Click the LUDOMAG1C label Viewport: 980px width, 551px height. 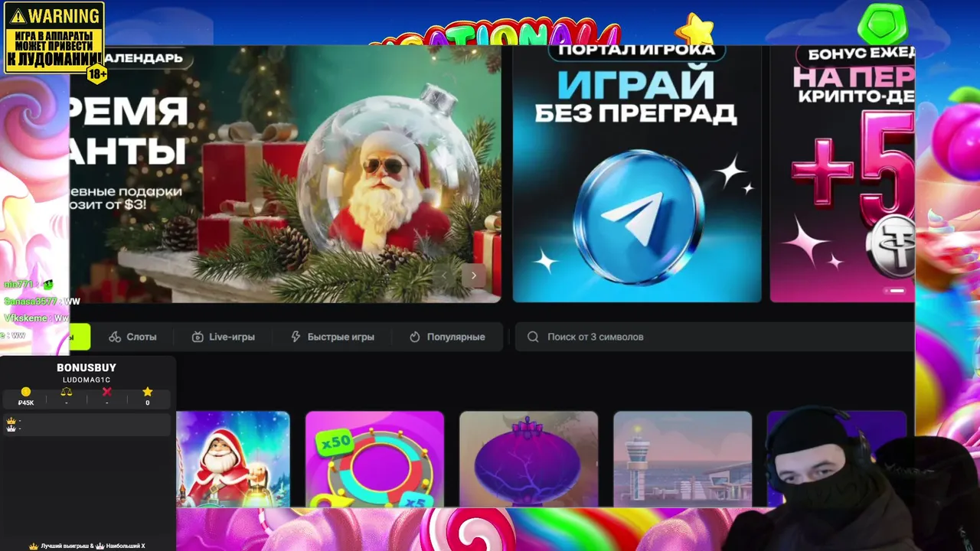coord(87,380)
